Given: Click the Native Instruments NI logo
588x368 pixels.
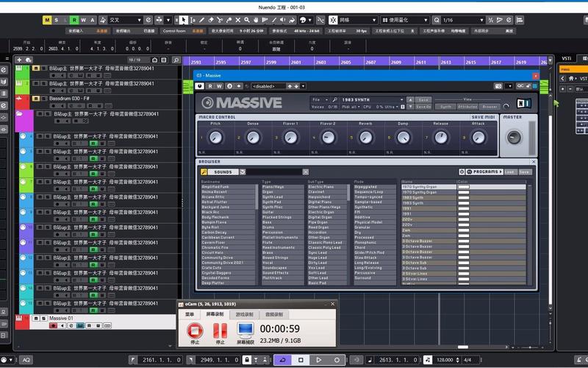Looking at the screenshot, I should point(523,103).
